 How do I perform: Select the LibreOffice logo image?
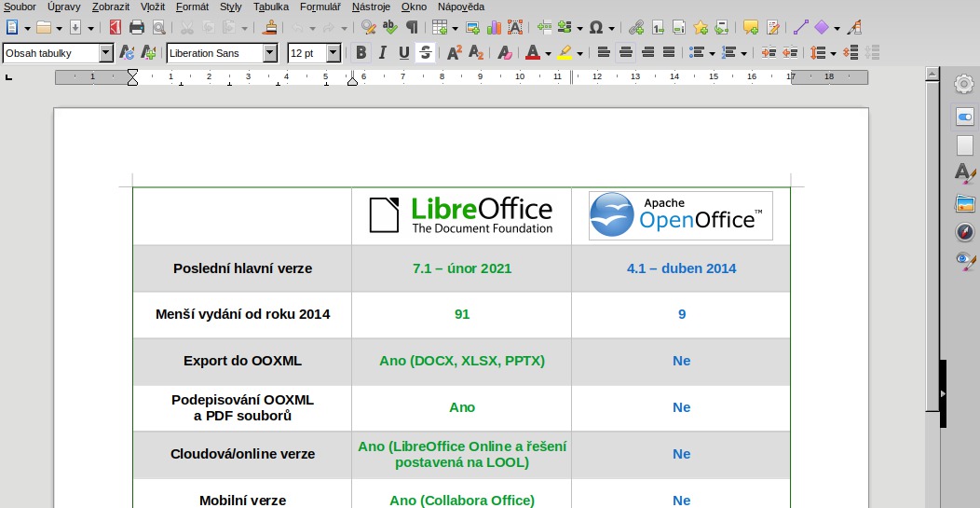[461, 215]
